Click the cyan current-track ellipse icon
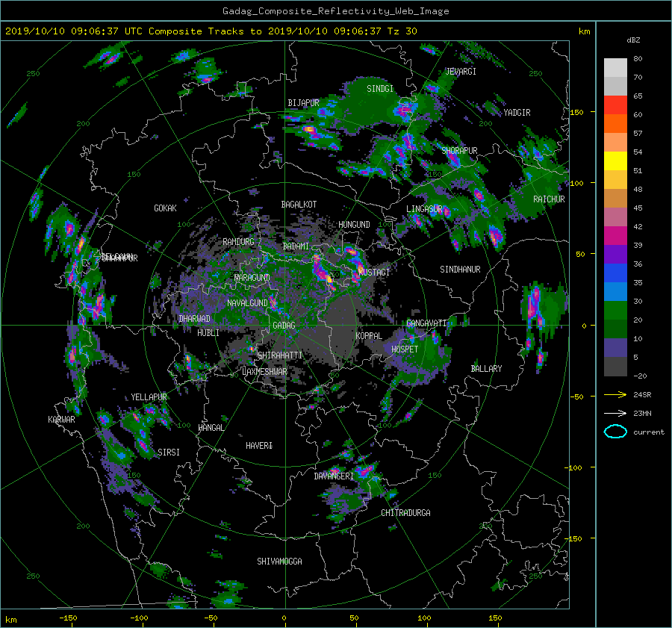The height and width of the screenshot is (628, 672). coord(615,432)
